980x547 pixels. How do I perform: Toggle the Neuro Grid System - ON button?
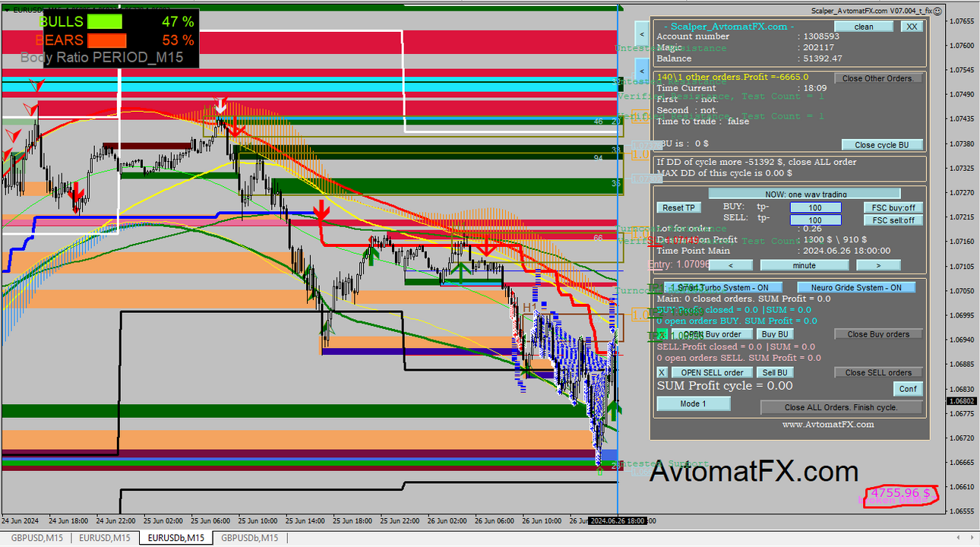pos(856,287)
